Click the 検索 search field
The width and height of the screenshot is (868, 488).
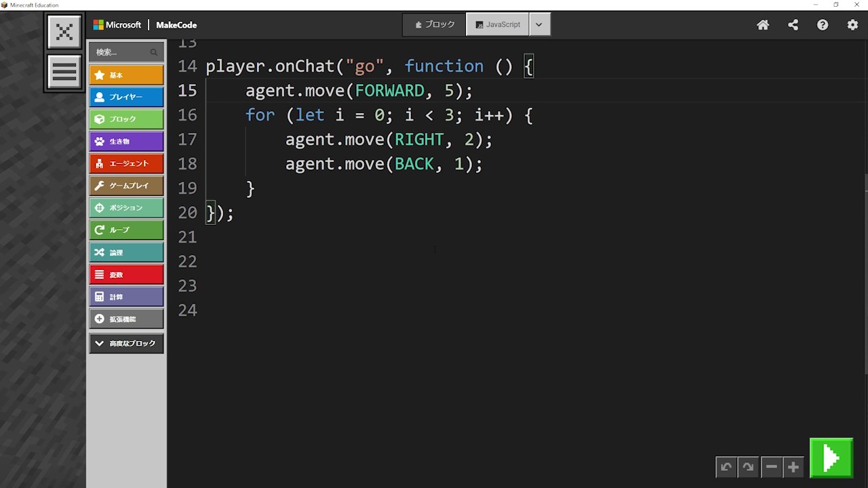click(x=122, y=52)
